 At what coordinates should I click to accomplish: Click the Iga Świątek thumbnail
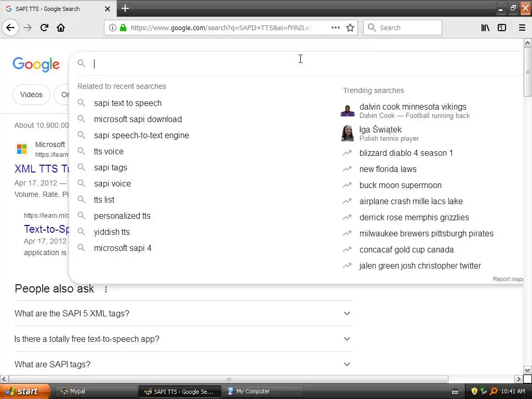348,133
